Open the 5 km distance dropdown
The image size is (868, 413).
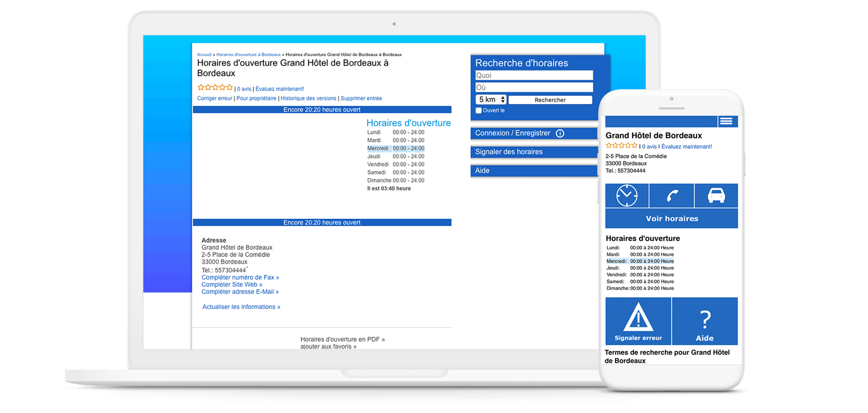491,100
